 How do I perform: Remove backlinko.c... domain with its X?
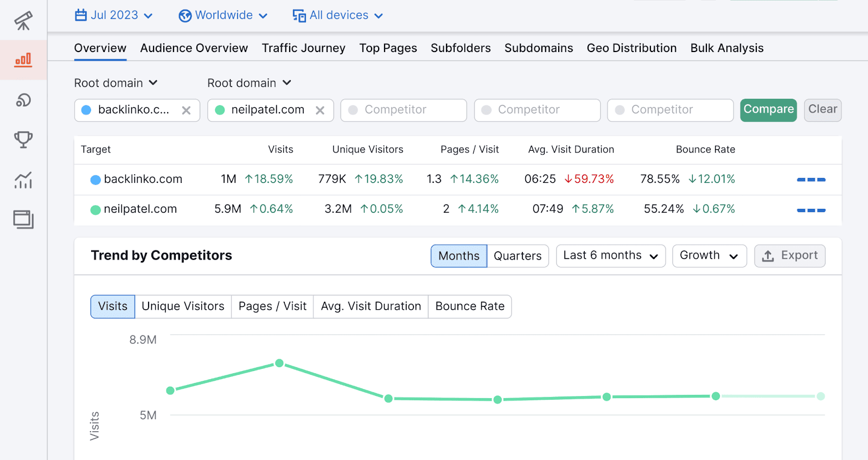pyautogui.click(x=186, y=110)
